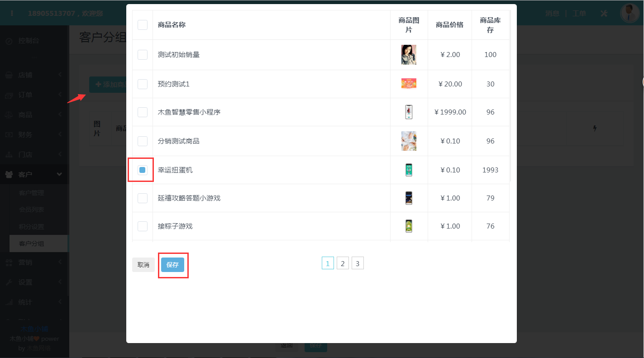Click the three-dot menu icon in header
The width and height of the screenshot is (644, 358).
pos(12,13)
